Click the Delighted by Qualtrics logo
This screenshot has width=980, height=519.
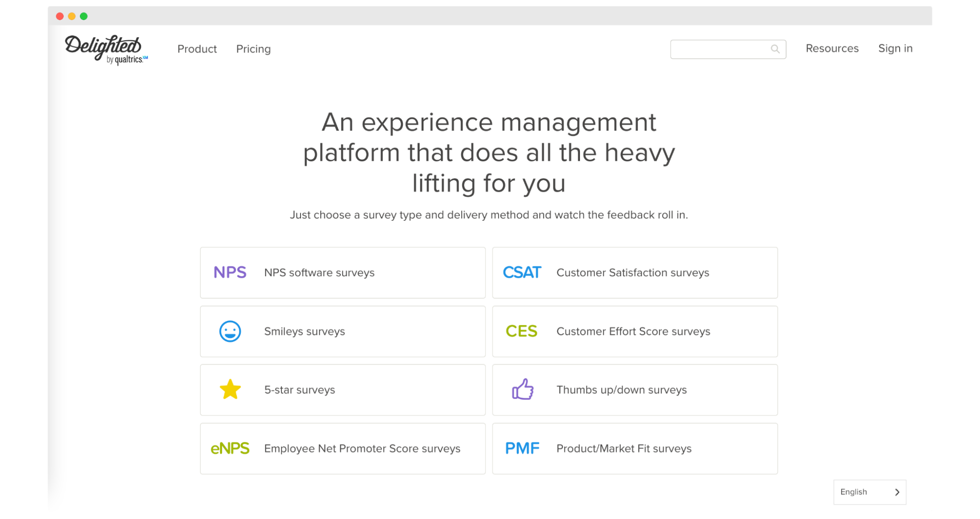click(106, 50)
